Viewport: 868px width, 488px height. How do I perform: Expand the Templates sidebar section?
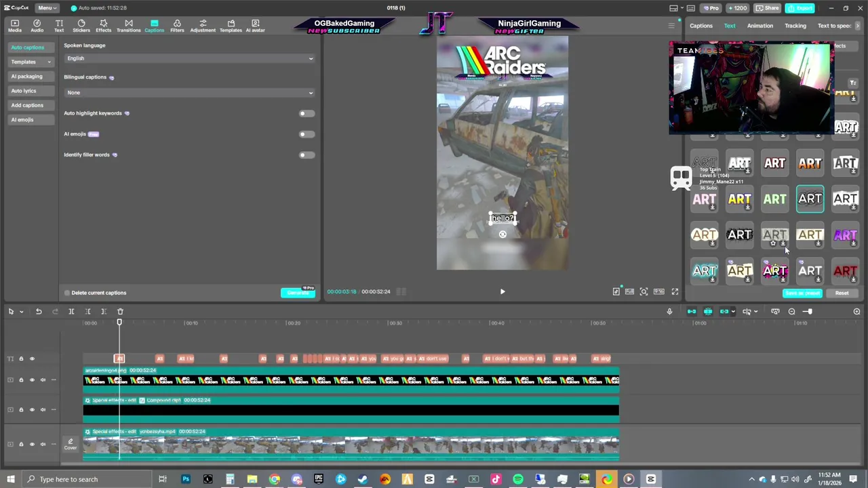click(31, 62)
